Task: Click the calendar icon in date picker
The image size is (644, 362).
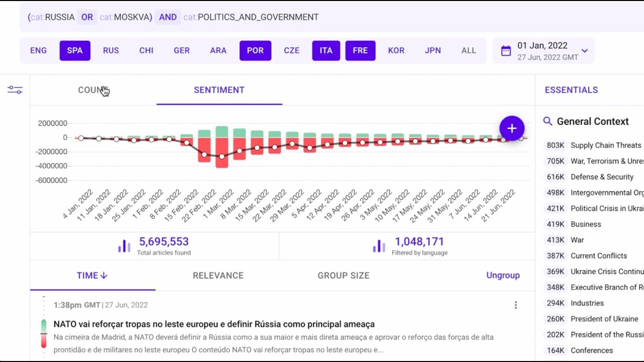Action: coord(506,51)
